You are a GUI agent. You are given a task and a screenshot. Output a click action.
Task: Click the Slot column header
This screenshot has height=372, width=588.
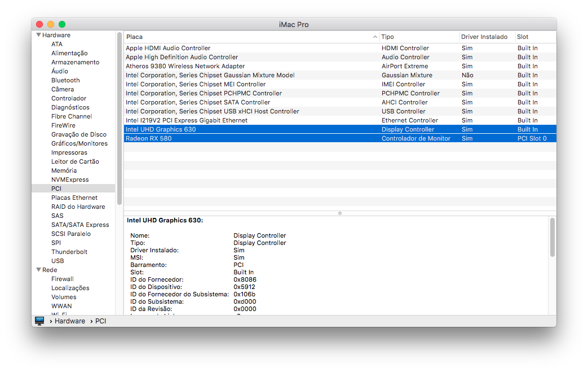tap(534, 37)
